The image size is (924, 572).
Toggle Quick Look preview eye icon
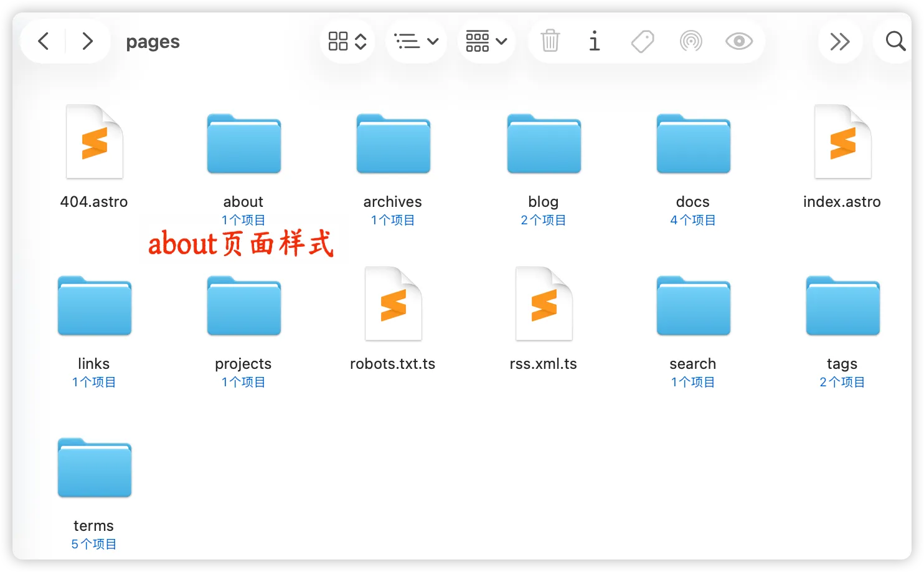[738, 42]
